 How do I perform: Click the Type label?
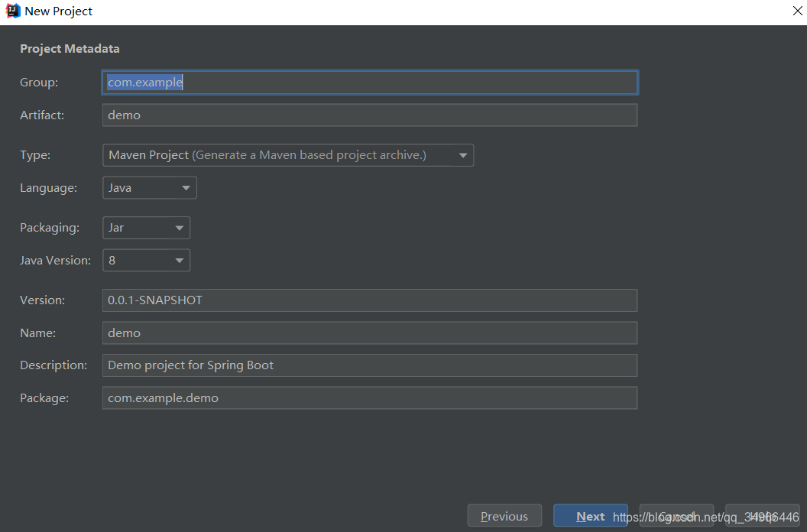[x=35, y=155]
